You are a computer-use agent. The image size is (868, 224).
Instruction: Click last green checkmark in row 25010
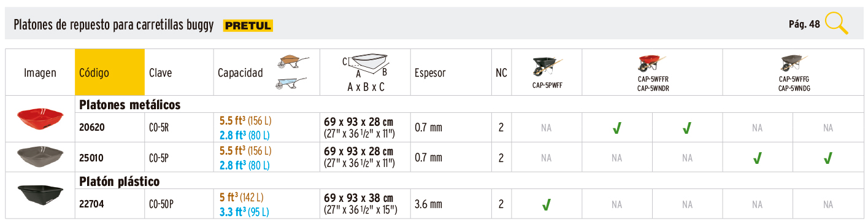(x=828, y=158)
